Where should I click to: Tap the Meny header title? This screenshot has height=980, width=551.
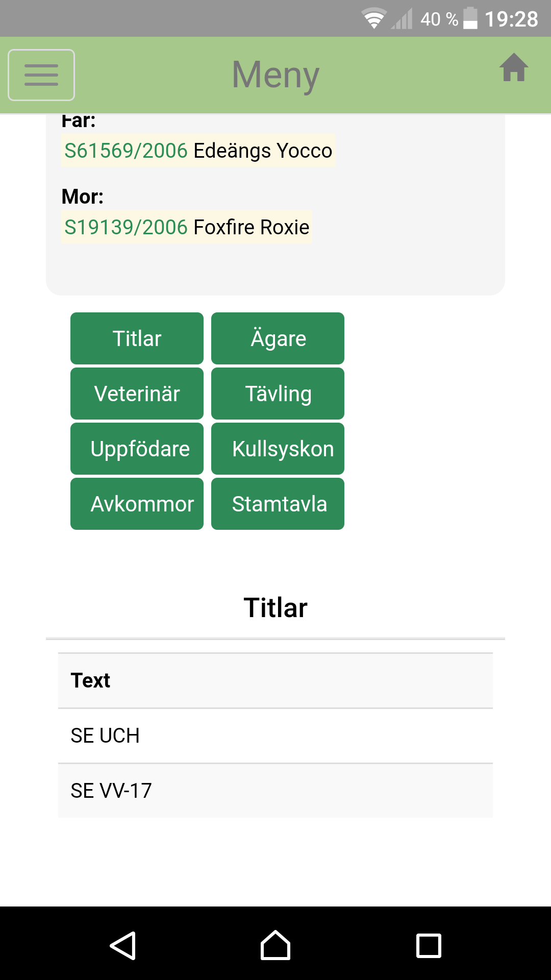click(x=275, y=75)
